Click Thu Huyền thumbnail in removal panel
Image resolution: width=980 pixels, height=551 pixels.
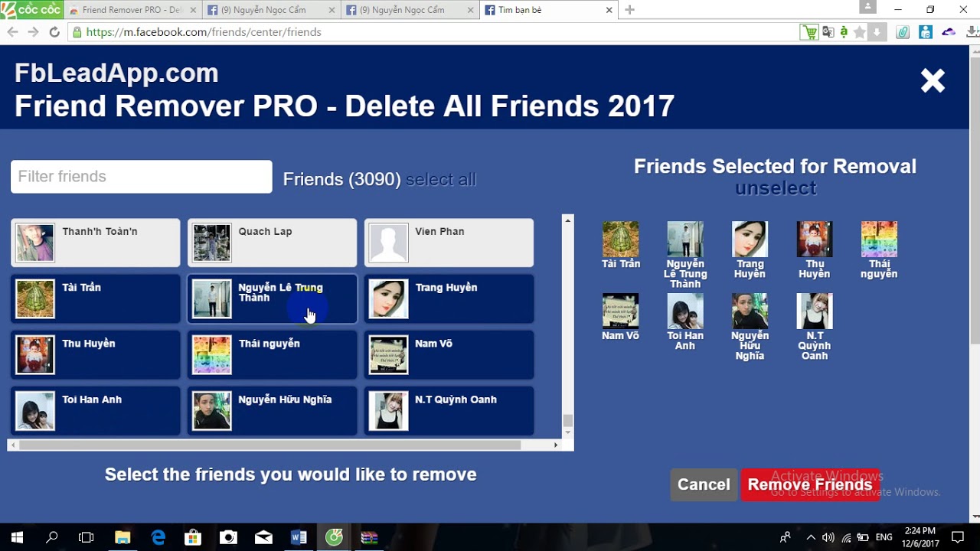pos(815,240)
